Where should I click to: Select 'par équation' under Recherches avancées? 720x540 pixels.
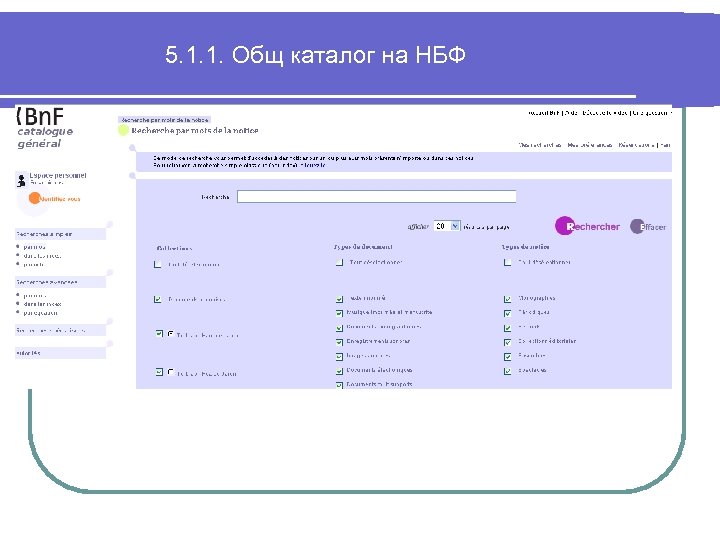coord(40,313)
